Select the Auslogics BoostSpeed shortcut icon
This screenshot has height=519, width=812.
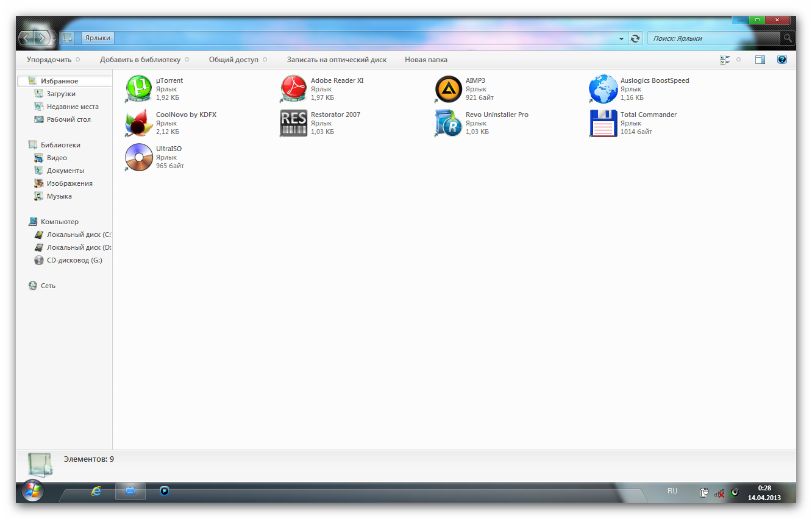[x=603, y=89]
